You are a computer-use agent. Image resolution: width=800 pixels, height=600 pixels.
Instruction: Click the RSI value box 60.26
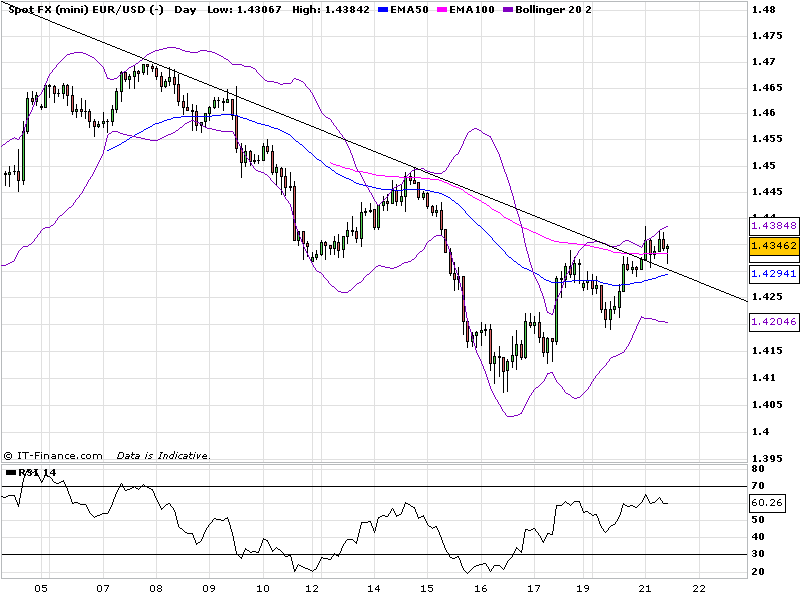click(767, 503)
